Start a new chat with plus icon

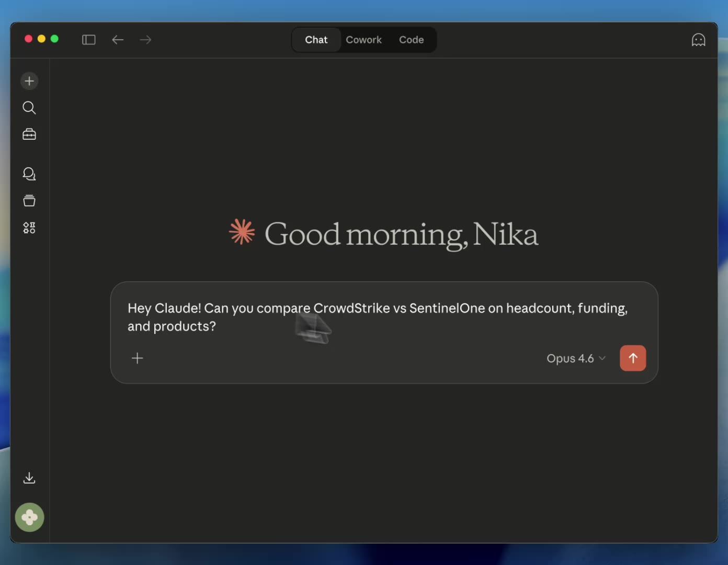point(29,81)
